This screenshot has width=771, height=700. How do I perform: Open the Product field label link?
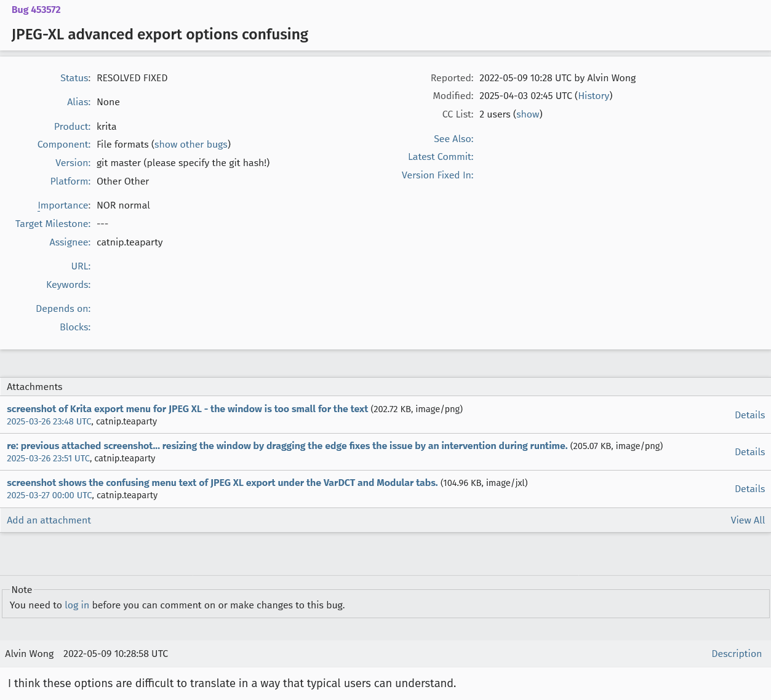tap(71, 127)
